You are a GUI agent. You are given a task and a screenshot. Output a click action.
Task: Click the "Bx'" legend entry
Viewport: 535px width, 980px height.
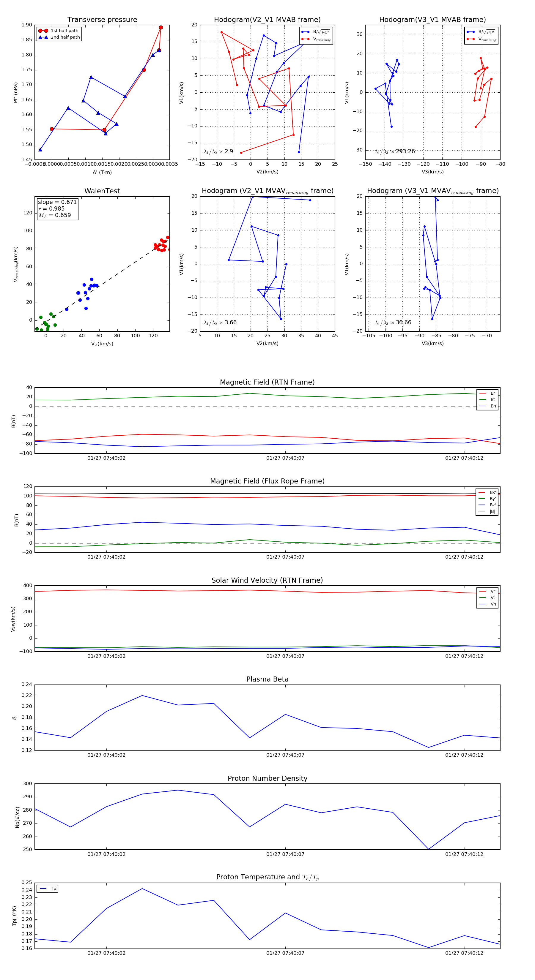coord(487,492)
